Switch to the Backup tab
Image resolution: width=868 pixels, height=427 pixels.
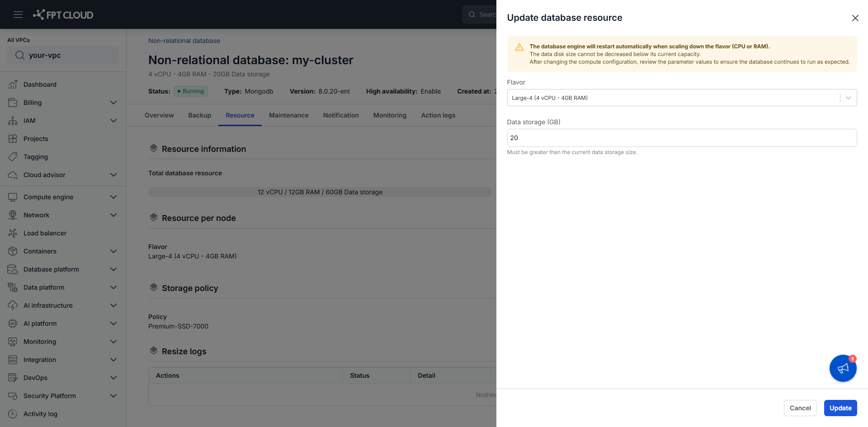(200, 115)
